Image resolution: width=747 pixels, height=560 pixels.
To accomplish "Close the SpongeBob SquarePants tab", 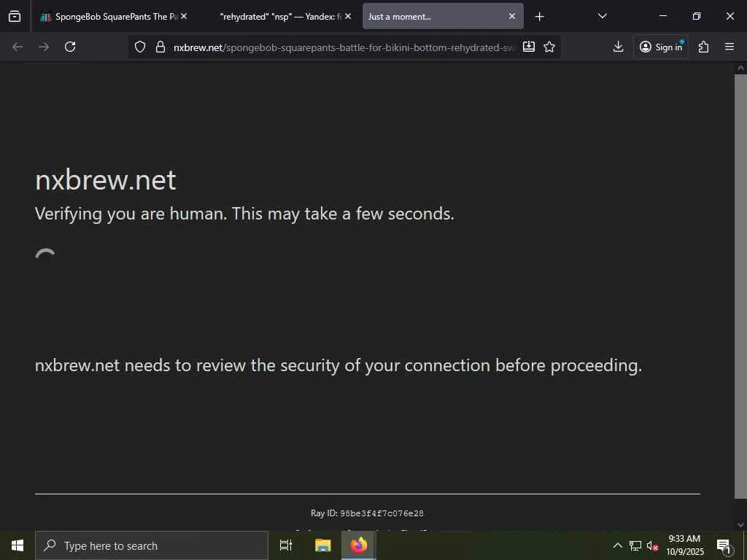I will point(184,16).
